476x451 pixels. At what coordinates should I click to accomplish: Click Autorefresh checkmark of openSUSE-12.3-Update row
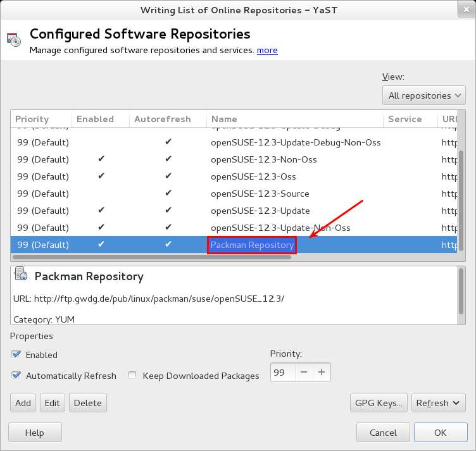[168, 209]
